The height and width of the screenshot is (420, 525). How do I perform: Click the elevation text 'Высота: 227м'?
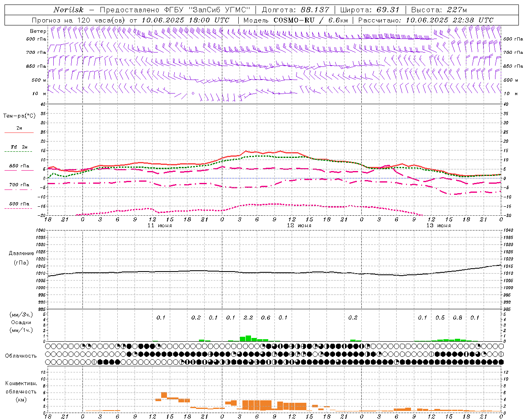(x=439, y=10)
